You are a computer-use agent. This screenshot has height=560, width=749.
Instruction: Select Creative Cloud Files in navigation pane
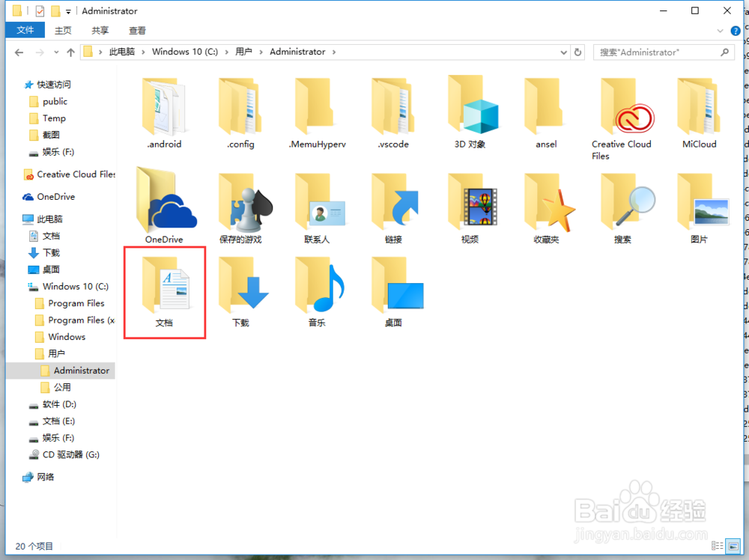pos(76,174)
